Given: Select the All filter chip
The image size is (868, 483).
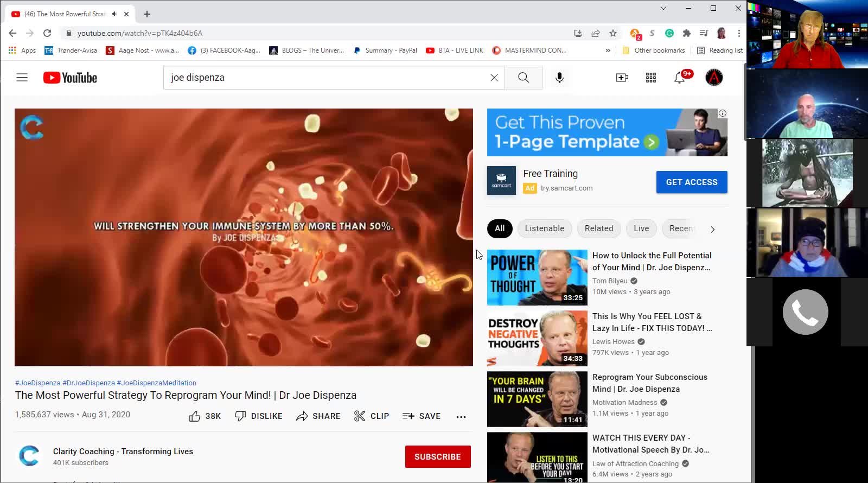Looking at the screenshot, I should (500, 228).
